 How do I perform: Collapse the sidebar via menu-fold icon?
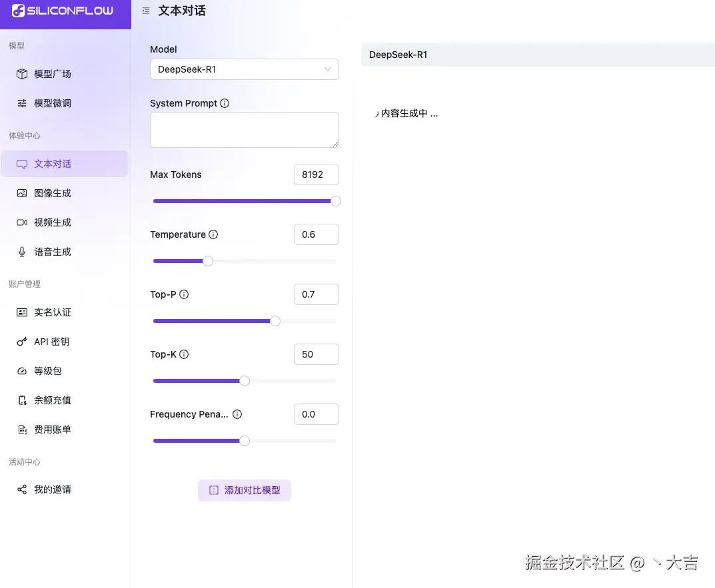pyautogui.click(x=146, y=11)
